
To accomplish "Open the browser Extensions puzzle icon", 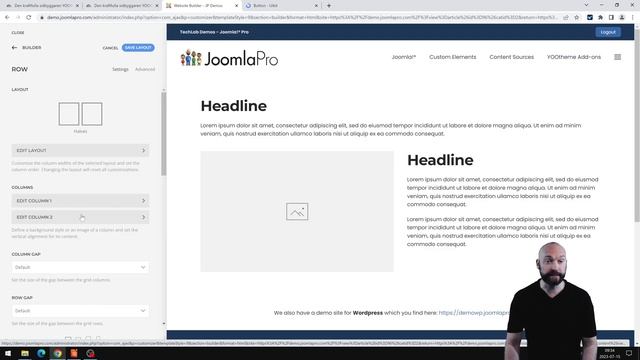I will point(600,18).
